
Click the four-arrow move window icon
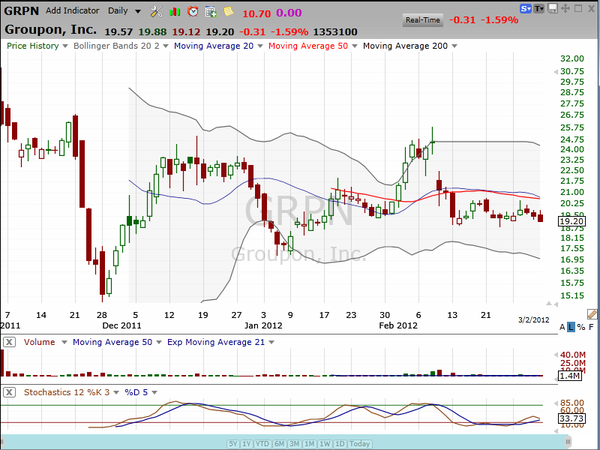click(565, 8)
